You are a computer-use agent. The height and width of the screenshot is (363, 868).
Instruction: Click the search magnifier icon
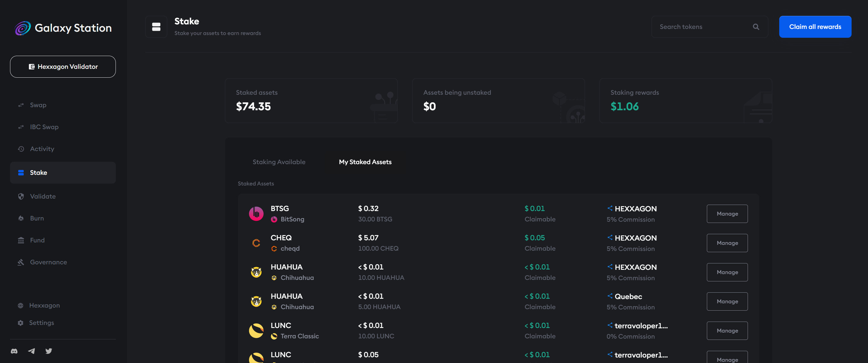click(x=756, y=27)
